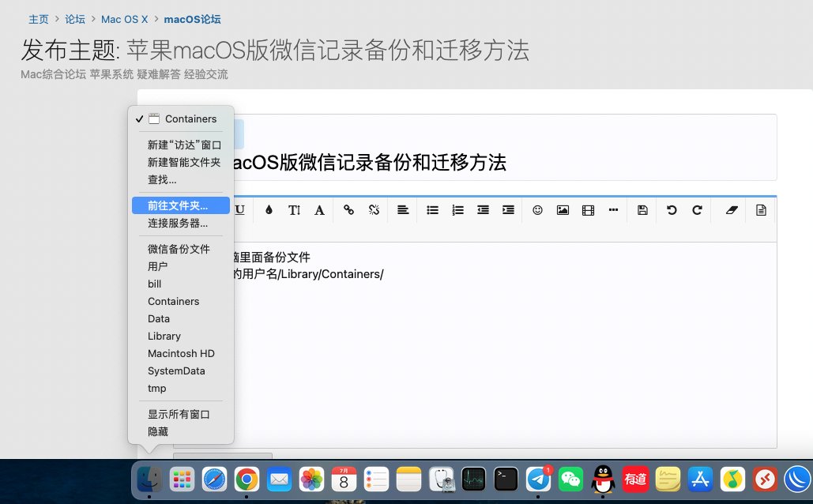Choose 新建"访达"窗口 in Dock menu
This screenshot has width=813, height=504.
click(x=181, y=145)
